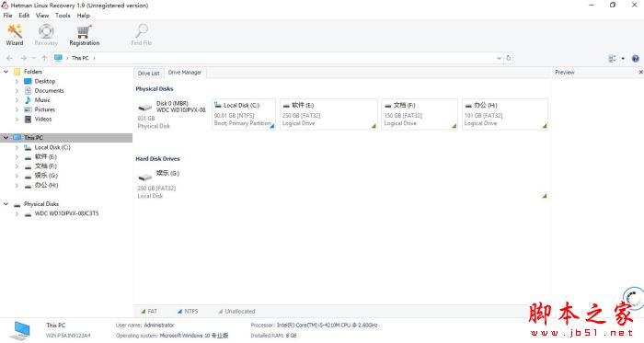Open Registration from the toolbar
The height and width of the screenshot is (343, 644).
[85, 34]
